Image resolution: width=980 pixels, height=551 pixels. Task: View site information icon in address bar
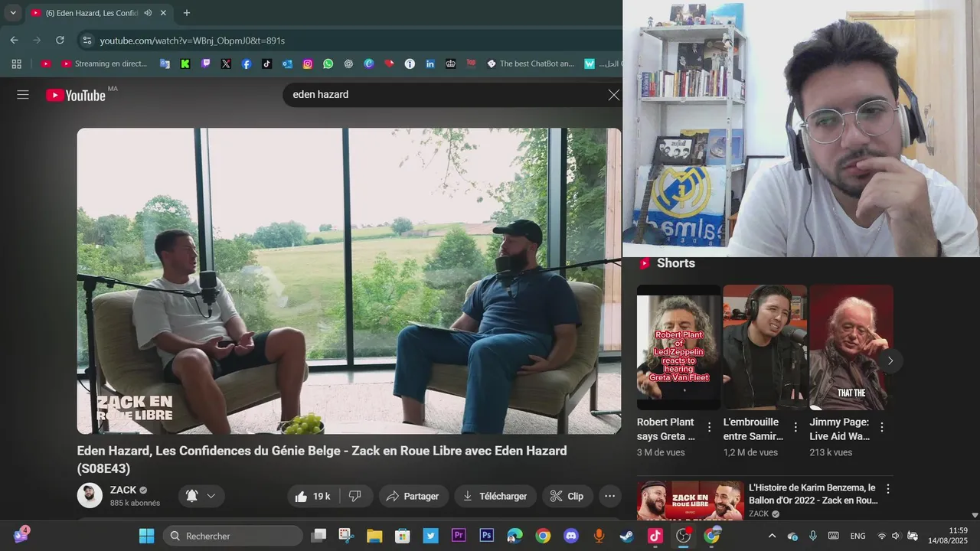click(87, 41)
